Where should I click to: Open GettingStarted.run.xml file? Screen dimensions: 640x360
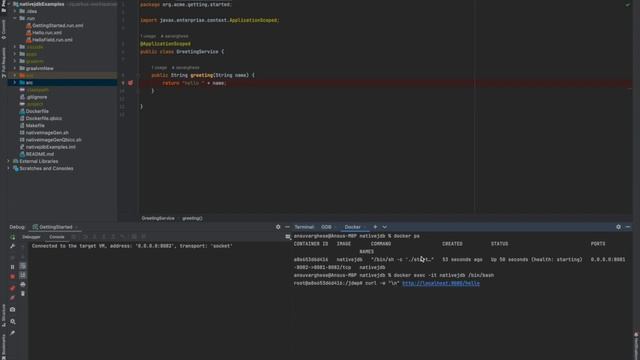point(54,25)
